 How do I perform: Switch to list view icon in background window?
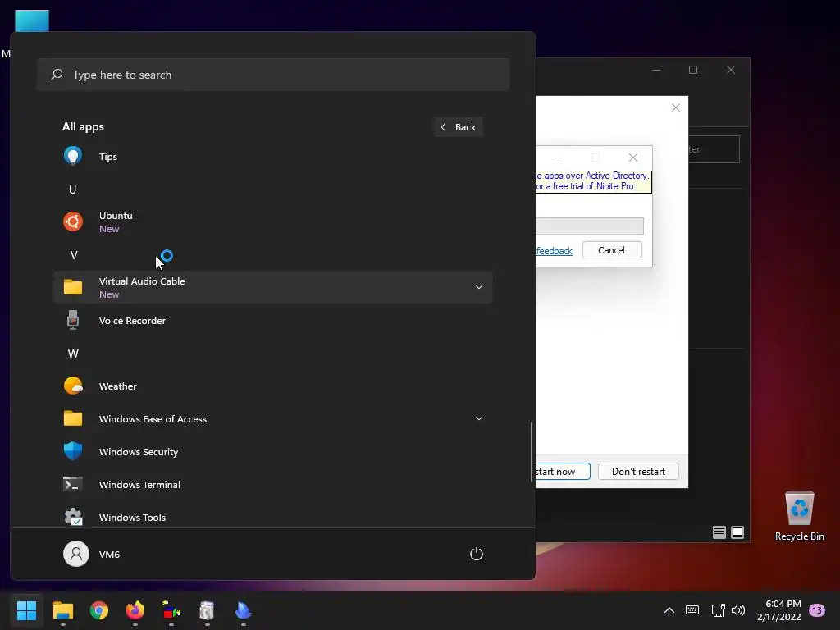coord(719,532)
